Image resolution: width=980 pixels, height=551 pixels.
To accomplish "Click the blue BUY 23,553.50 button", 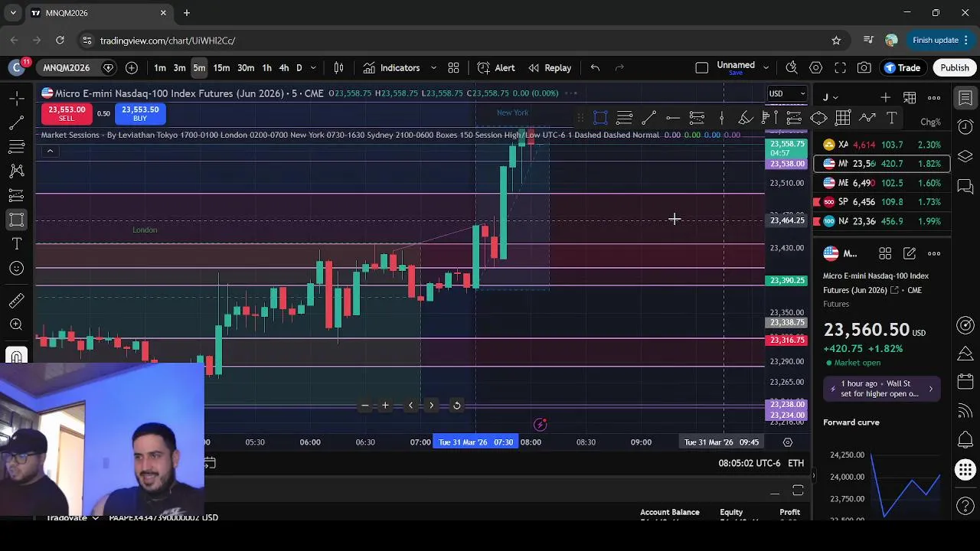I will pyautogui.click(x=140, y=113).
